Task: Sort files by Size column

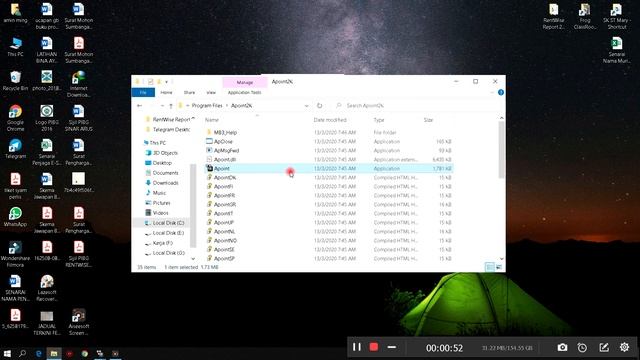Action: point(428,120)
